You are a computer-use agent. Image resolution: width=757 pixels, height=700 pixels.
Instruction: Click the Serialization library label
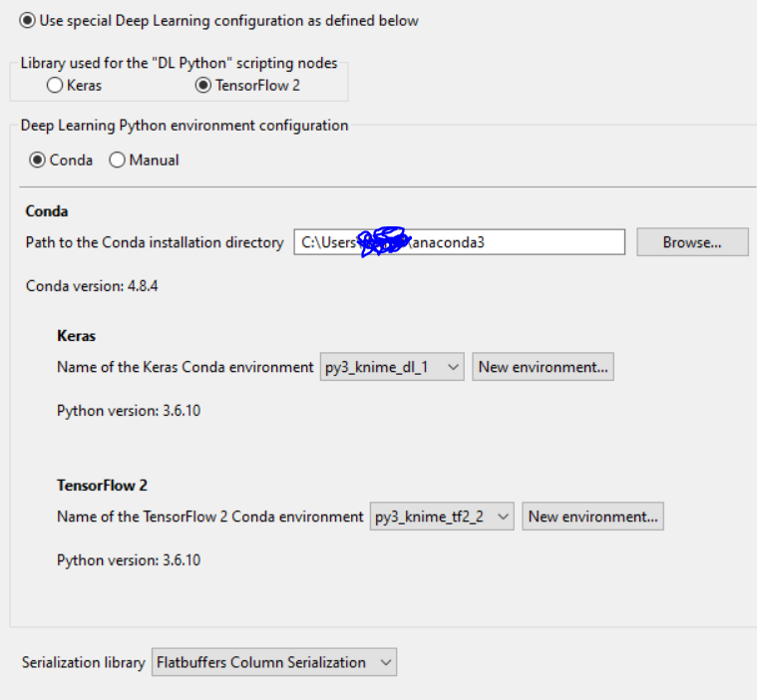tap(84, 662)
